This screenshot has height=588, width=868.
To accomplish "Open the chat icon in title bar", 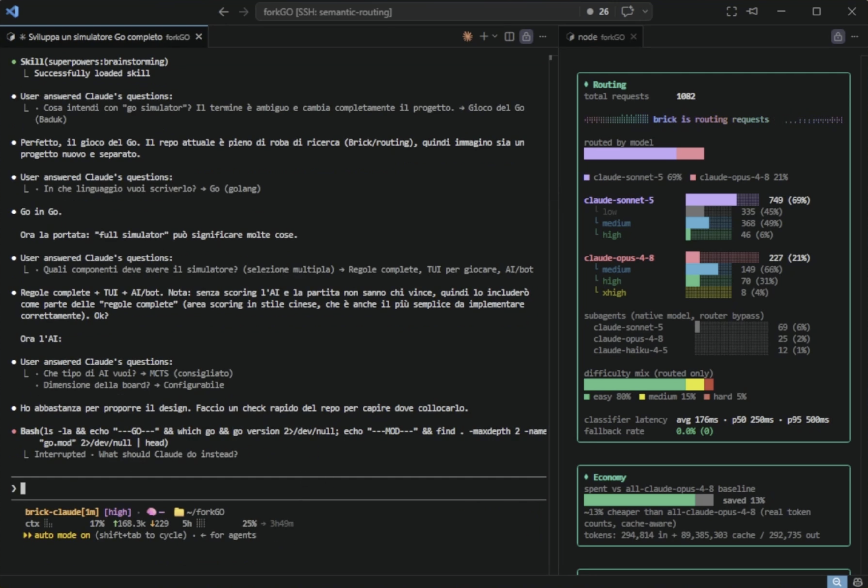I will [628, 11].
